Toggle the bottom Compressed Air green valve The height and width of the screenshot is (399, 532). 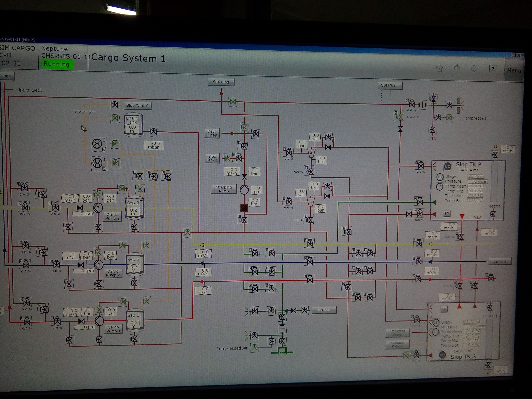click(x=254, y=348)
